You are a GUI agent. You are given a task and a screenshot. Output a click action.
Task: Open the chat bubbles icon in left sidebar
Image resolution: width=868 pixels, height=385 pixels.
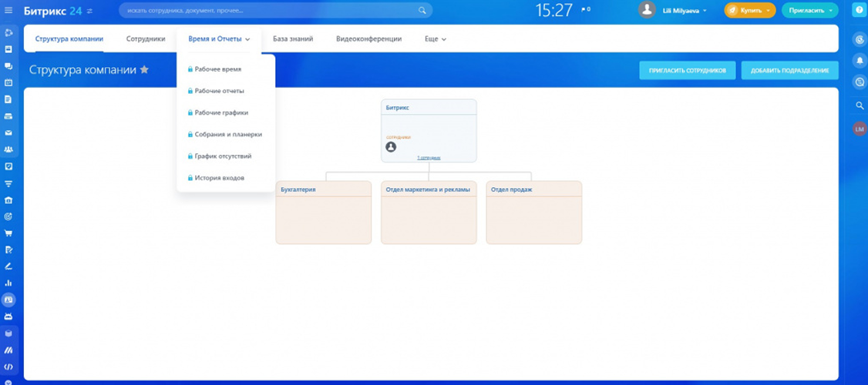click(8, 66)
